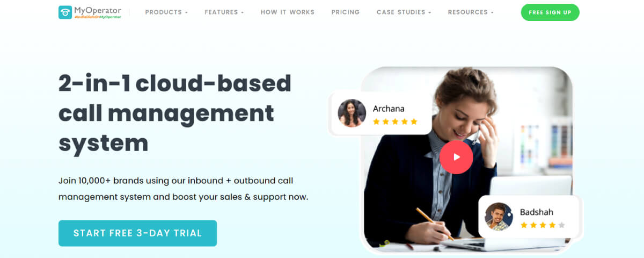Screen dimensions: 644x258
Task: Click Archana's five-star rating
Action: [395, 121]
